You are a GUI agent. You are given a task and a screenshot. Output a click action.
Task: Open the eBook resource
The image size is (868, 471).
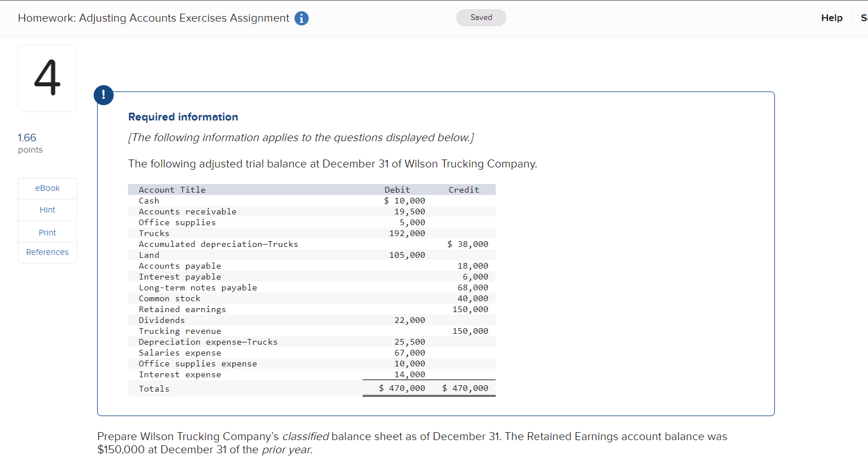[47, 187]
